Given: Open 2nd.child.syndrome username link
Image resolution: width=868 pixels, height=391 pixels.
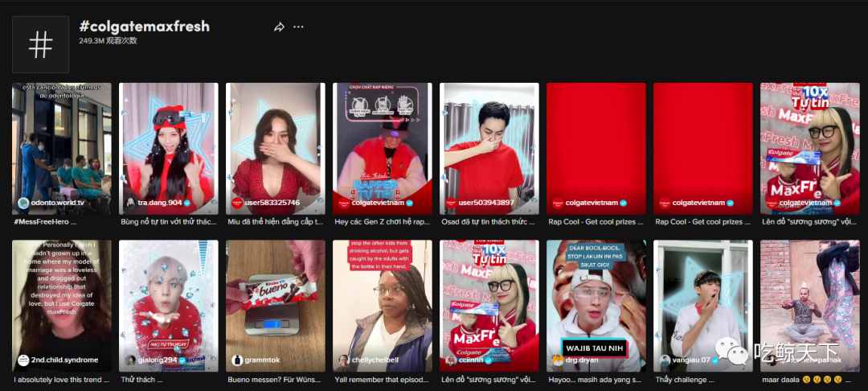Looking at the screenshot, I should [x=64, y=360].
